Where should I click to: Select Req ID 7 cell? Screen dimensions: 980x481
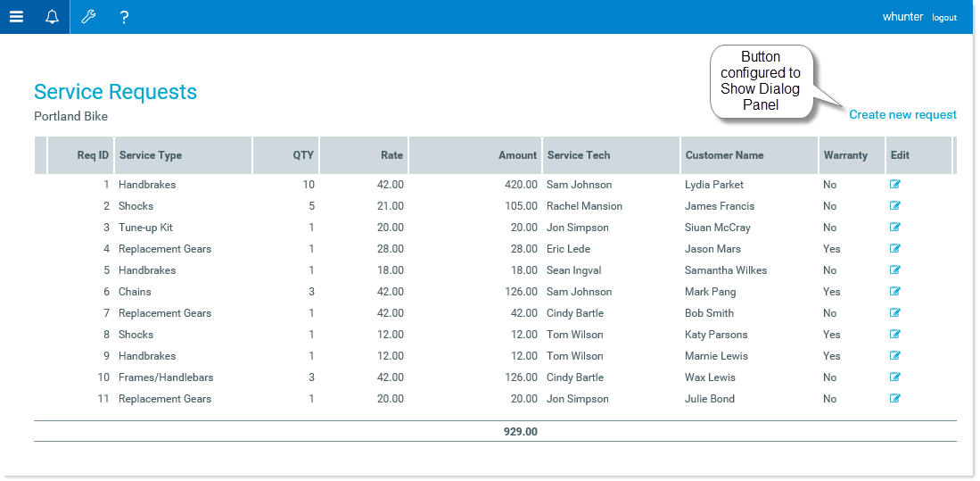point(106,312)
